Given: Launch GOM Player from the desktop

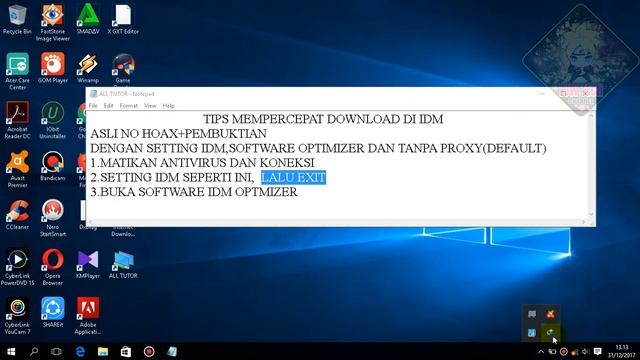Looking at the screenshot, I should coord(53,68).
